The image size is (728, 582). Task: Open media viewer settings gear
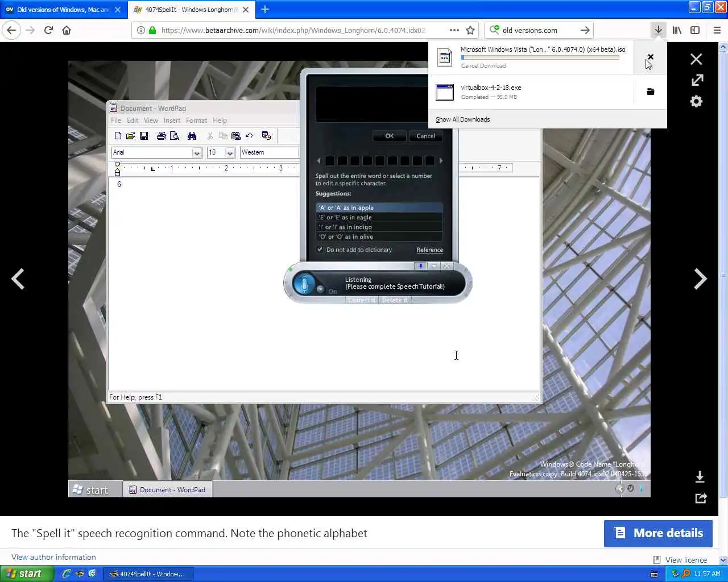point(696,101)
